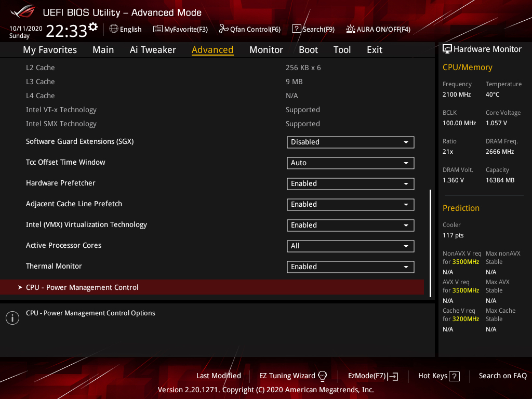Image resolution: width=532 pixels, height=399 pixels.
Task: Click the Search question mark icon
Action: [296, 29]
